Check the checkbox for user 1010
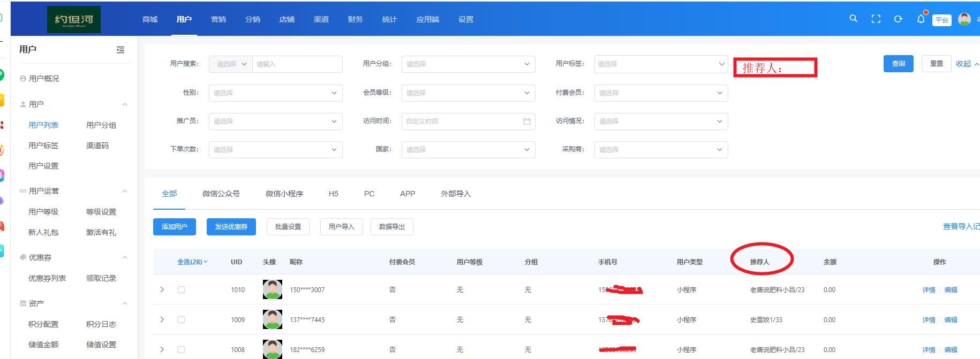Viewport: 980px width, 359px height. coord(181,289)
